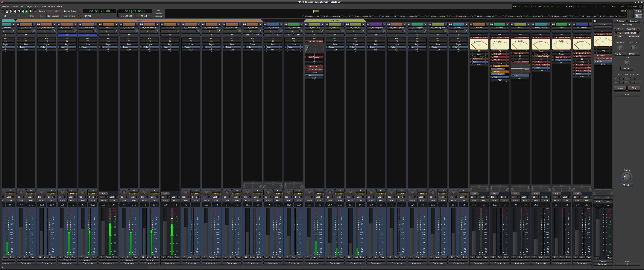Screen dimensions: 644x270
Task: Open SiP Cut -inf dB dropdown
Action: (634, 54)
